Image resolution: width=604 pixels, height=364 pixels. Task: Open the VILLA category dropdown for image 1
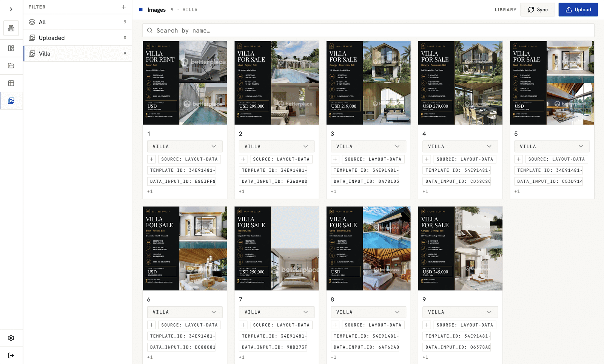click(185, 147)
